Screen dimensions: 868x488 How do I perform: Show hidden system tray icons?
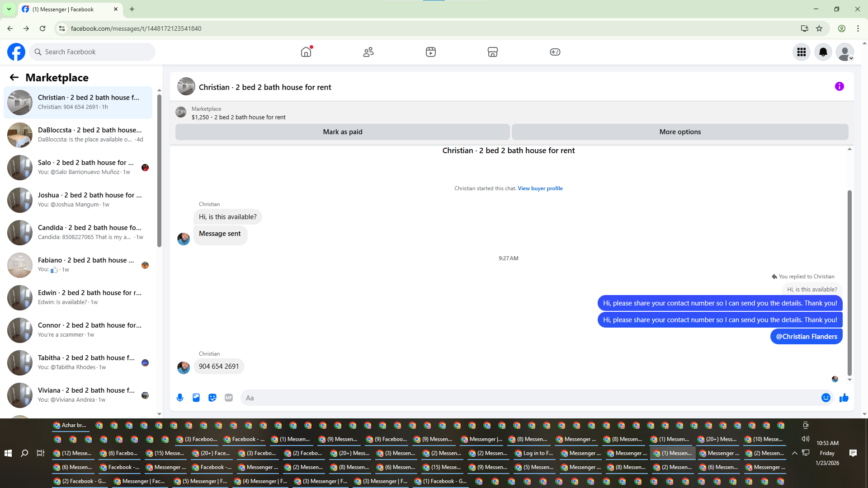[794, 453]
